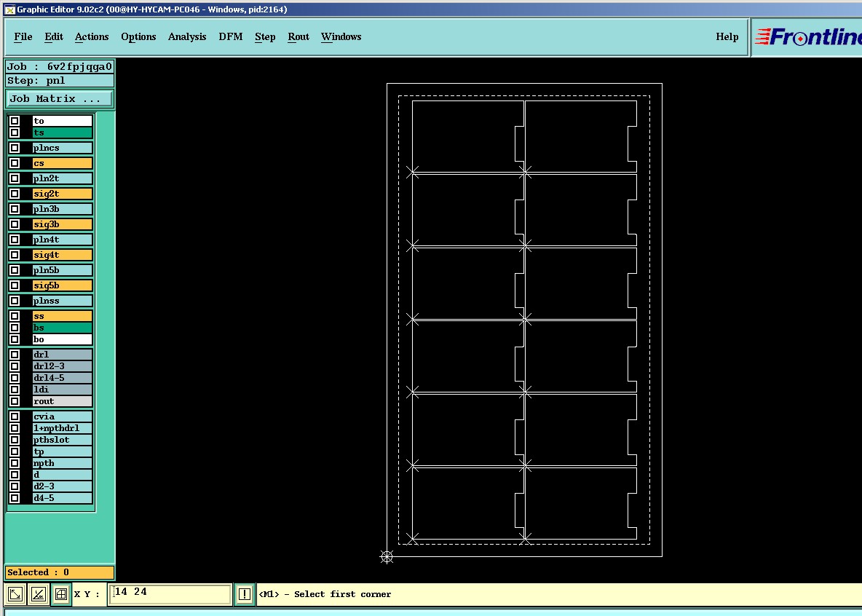Open the Actions menu
The height and width of the screenshot is (616, 862).
click(x=92, y=37)
